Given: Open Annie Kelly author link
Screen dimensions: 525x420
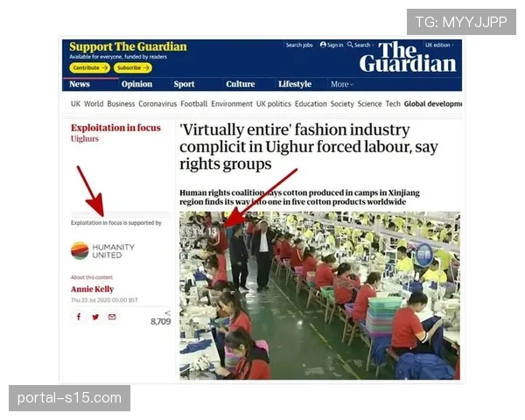Looking at the screenshot, I should click(93, 289).
